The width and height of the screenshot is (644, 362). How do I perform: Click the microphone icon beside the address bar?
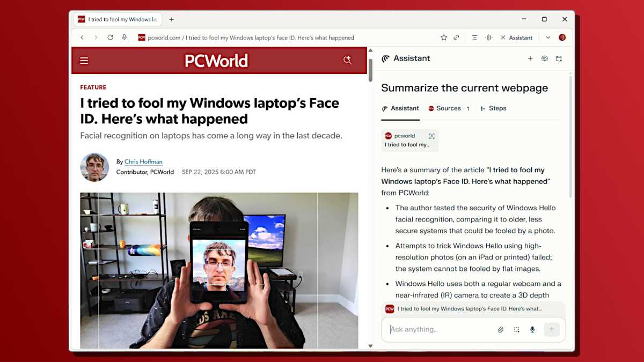tap(124, 38)
